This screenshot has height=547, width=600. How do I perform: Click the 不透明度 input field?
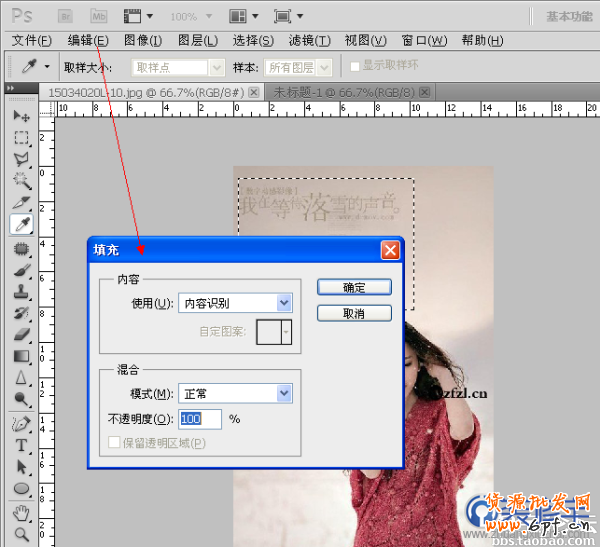200,419
